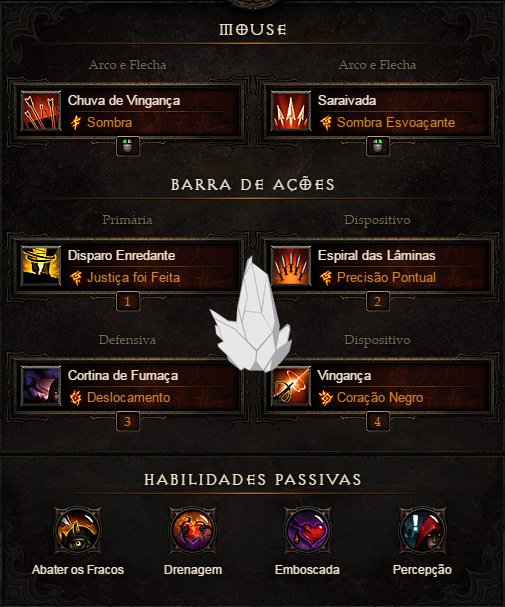The image size is (505, 607).
Task: Click the Emboscada passive skill icon
Action: 307,531
